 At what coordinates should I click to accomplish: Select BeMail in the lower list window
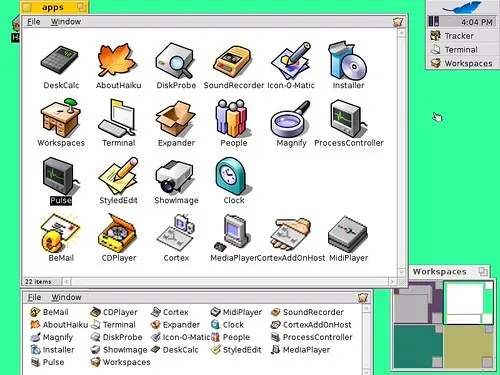point(49,312)
